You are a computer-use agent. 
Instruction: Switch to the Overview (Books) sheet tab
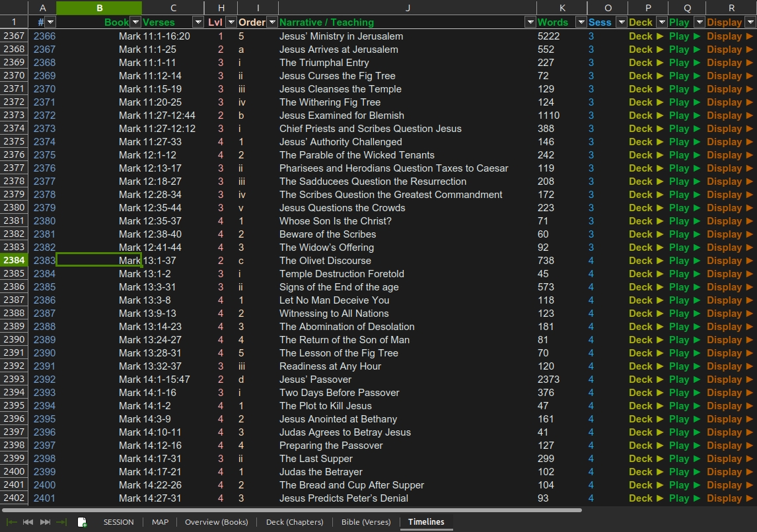[216, 522]
